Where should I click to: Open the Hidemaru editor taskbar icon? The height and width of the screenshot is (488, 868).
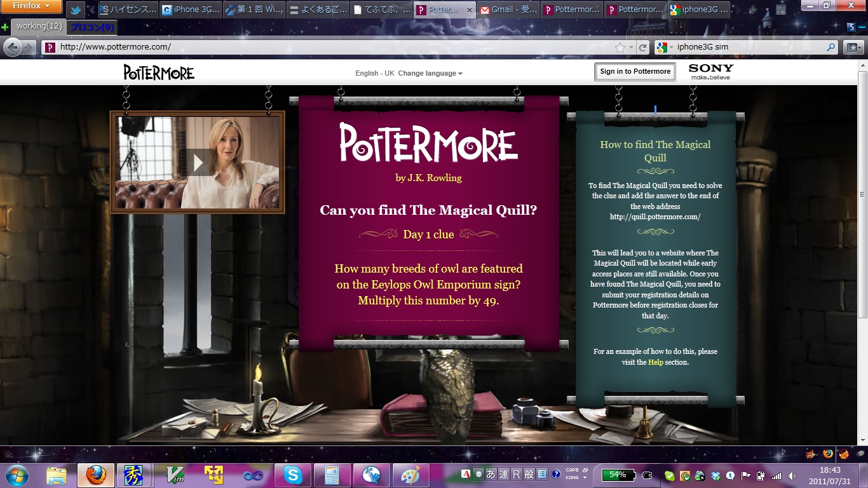[x=134, y=475]
